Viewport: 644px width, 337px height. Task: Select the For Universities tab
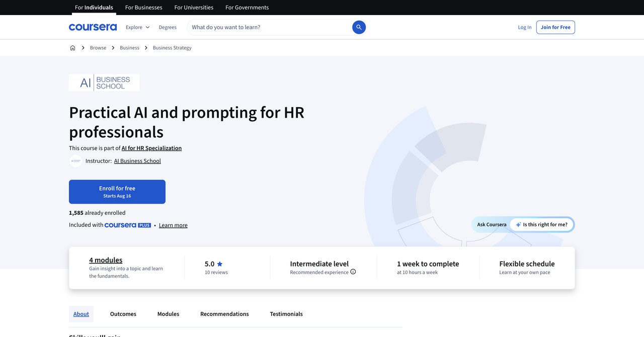(194, 8)
